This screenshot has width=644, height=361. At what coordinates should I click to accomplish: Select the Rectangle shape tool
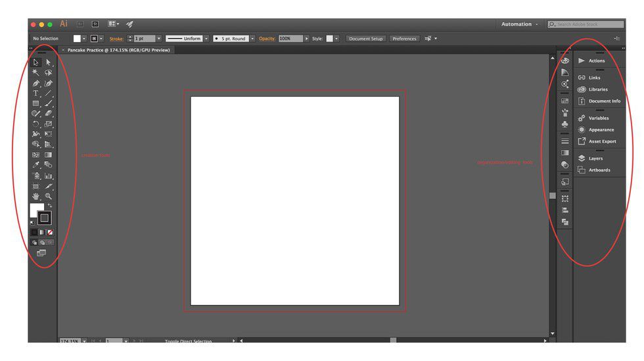36,104
